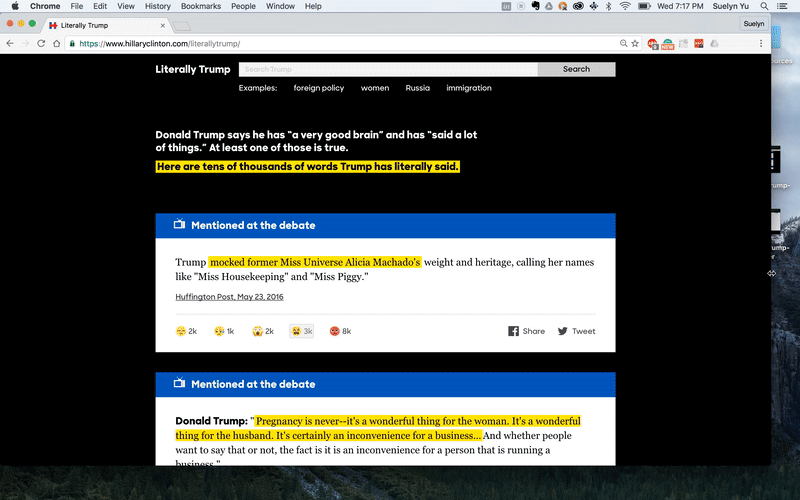This screenshot has height=500, width=800.
Task: Click the Suelyn profile button in Chrome
Action: point(754,23)
